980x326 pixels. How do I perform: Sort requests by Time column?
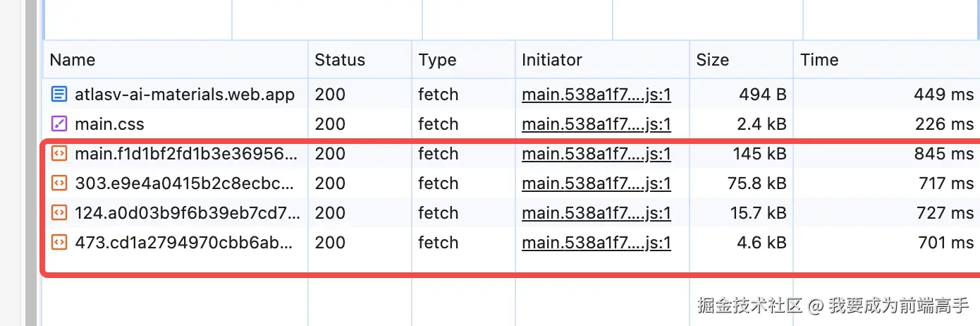[819, 60]
